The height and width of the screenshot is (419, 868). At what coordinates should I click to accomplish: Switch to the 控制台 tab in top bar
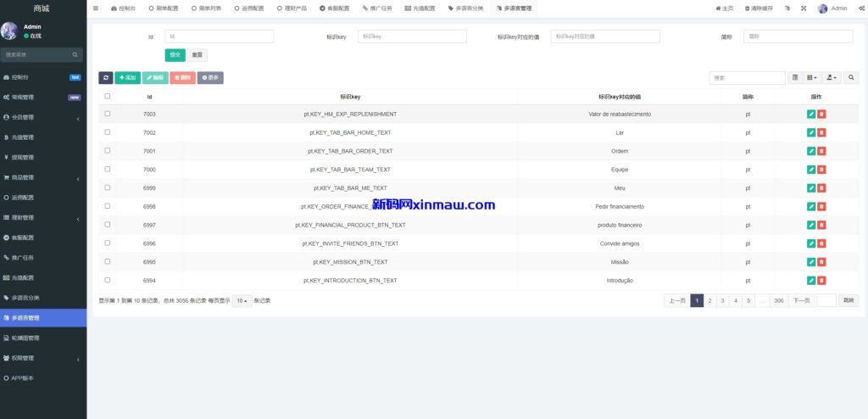123,8
